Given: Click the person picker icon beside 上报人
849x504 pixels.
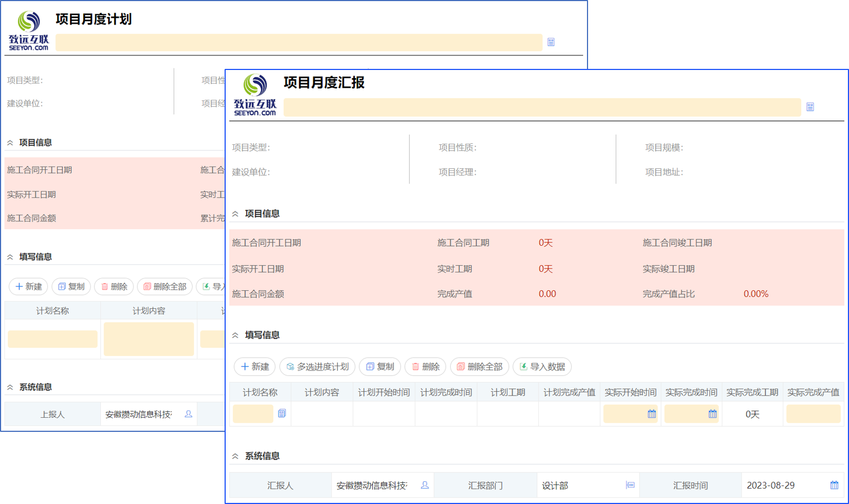Looking at the screenshot, I should [x=189, y=414].
